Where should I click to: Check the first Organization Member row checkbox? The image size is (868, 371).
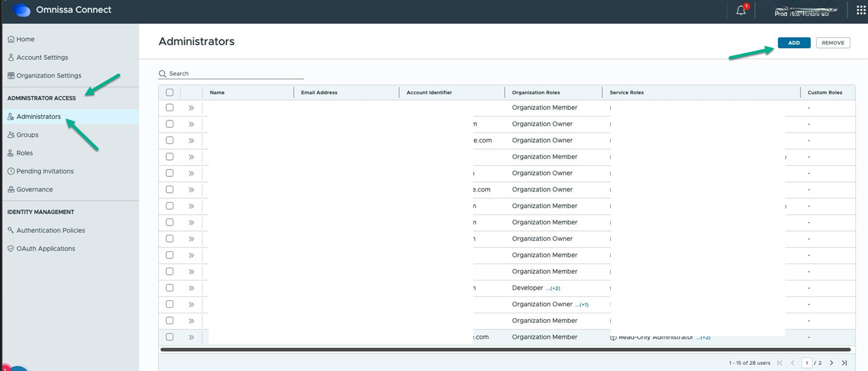tap(170, 108)
